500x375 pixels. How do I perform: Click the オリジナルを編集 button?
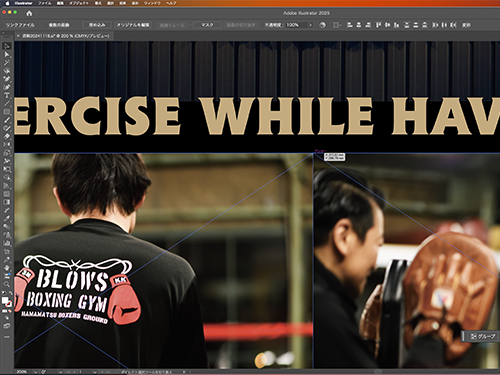click(x=133, y=25)
